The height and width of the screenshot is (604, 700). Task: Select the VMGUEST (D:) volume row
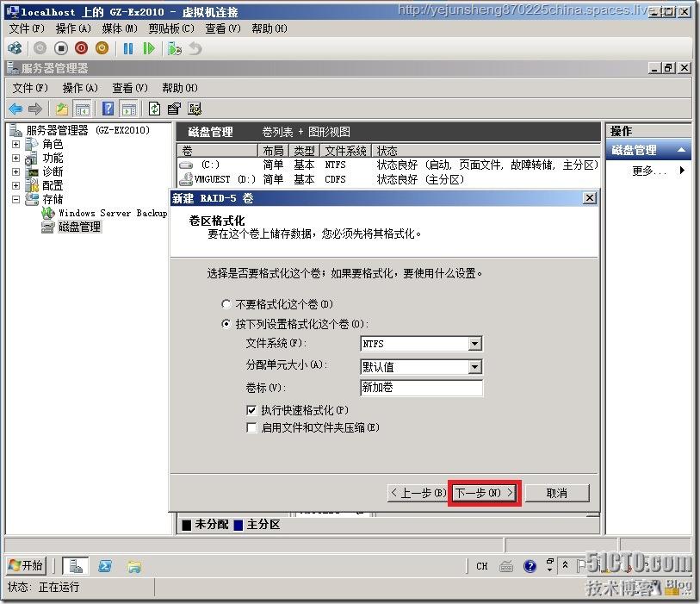[387, 179]
